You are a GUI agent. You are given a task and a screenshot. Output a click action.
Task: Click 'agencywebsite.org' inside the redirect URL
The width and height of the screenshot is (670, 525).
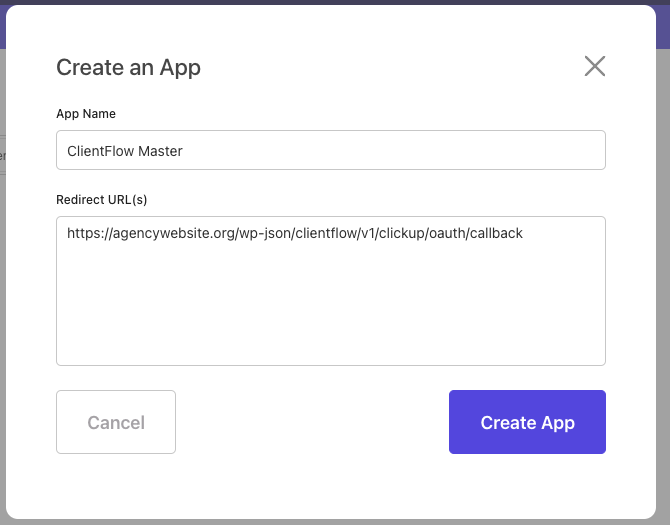tap(173, 233)
